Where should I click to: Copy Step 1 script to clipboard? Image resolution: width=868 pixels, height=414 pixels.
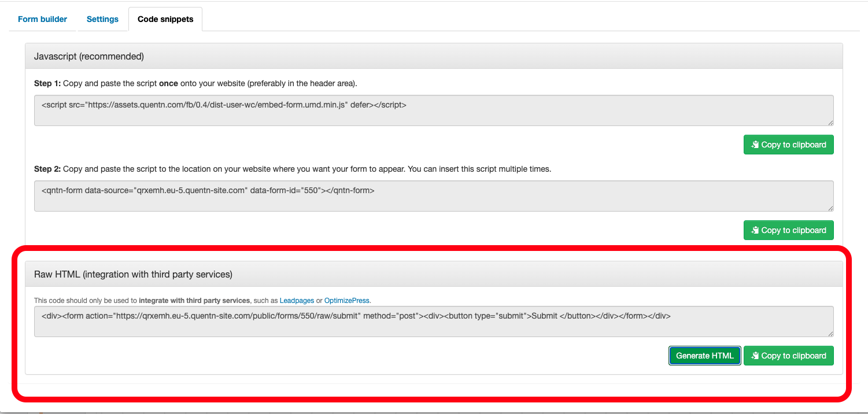coord(789,145)
